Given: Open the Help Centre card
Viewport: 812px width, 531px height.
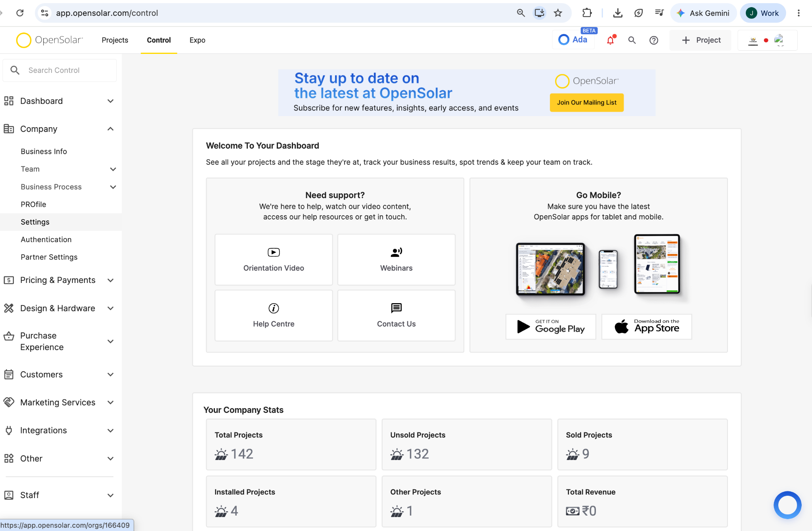Looking at the screenshot, I should 274,315.
